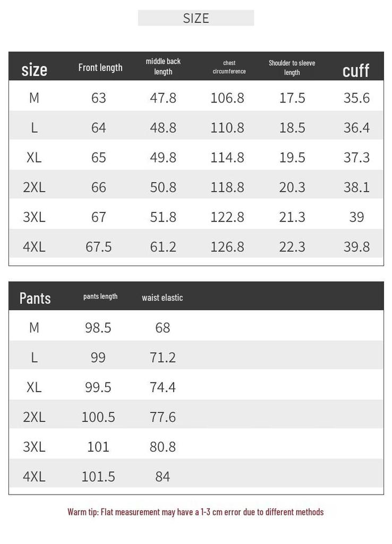Image resolution: width=392 pixels, height=544 pixels.
Task: Select the Front length column header
Action: pos(100,67)
